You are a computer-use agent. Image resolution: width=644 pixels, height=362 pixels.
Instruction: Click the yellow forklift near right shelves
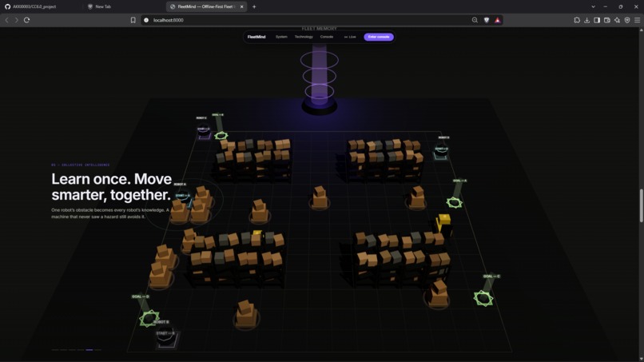pos(443,225)
